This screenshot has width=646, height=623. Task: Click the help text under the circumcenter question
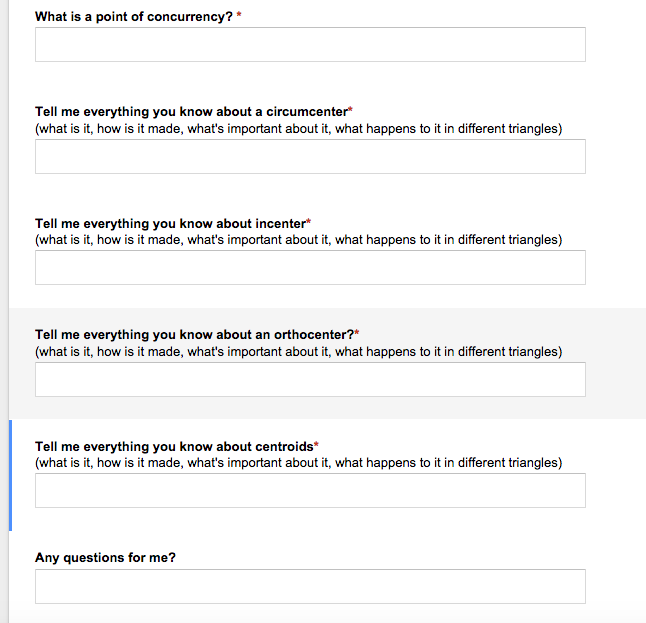(x=298, y=128)
